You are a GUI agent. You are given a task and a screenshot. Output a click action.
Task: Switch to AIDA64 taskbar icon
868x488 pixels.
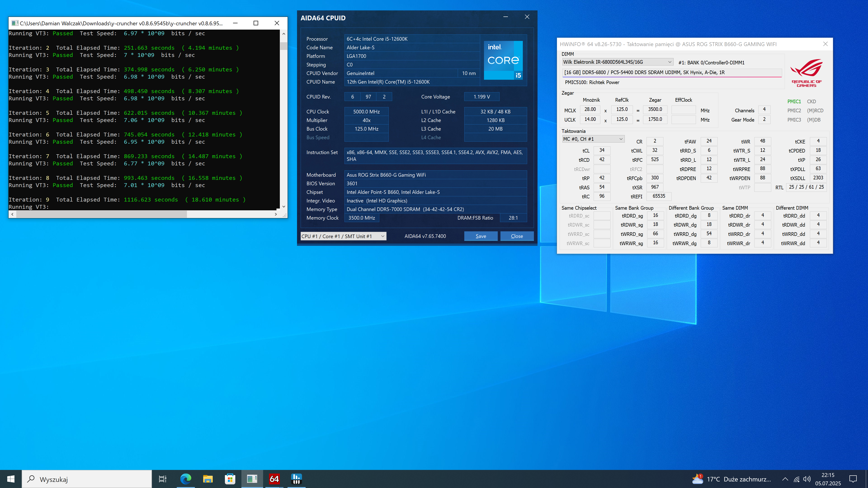[x=274, y=479]
